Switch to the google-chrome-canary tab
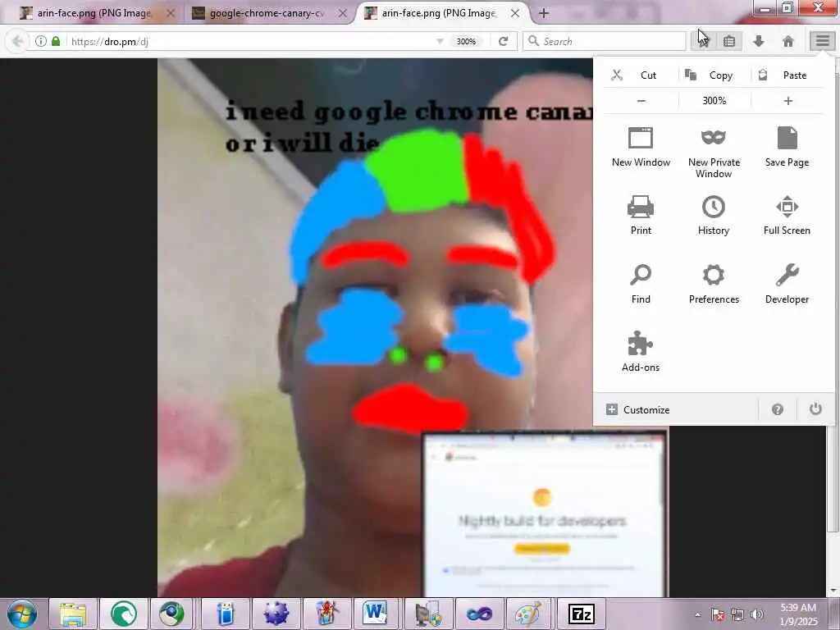 (x=267, y=13)
